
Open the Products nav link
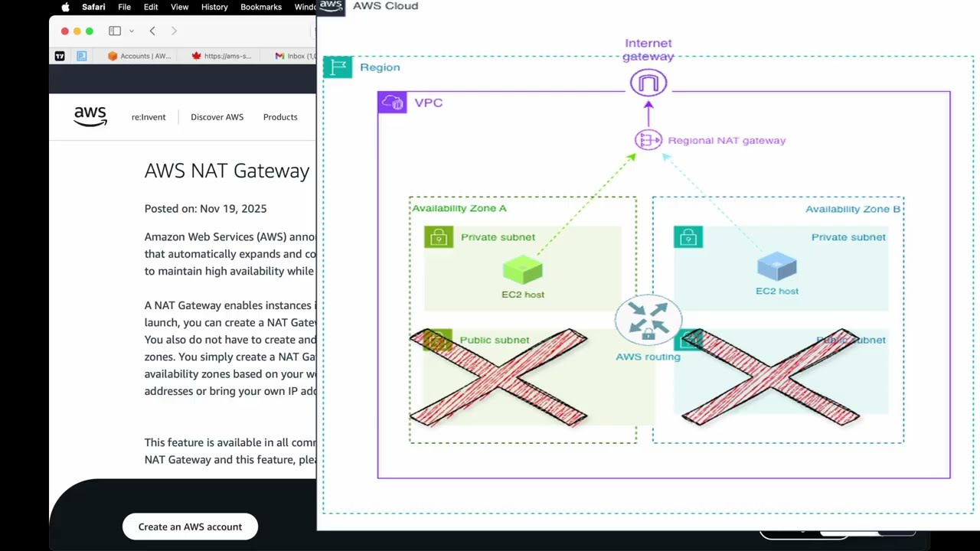pyautogui.click(x=280, y=117)
